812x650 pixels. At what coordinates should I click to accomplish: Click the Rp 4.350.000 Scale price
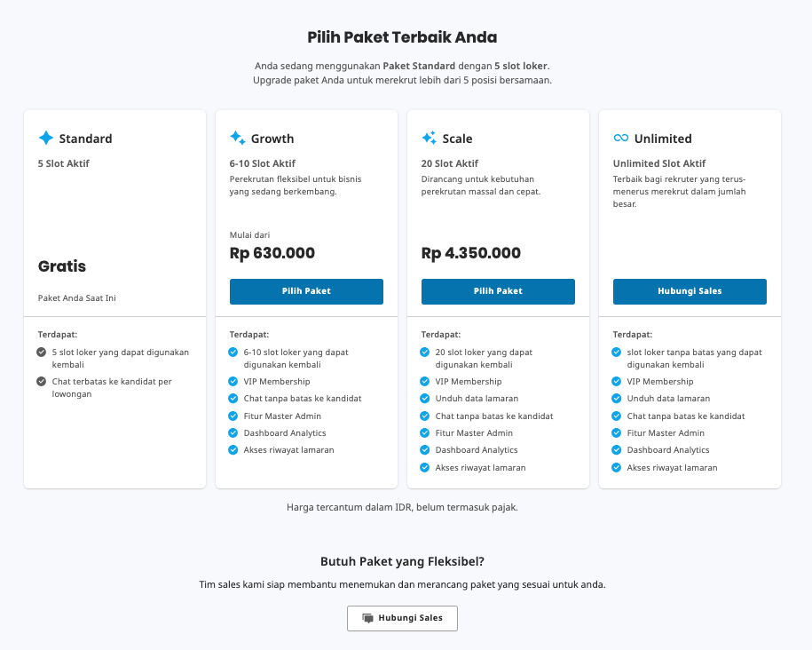471,253
